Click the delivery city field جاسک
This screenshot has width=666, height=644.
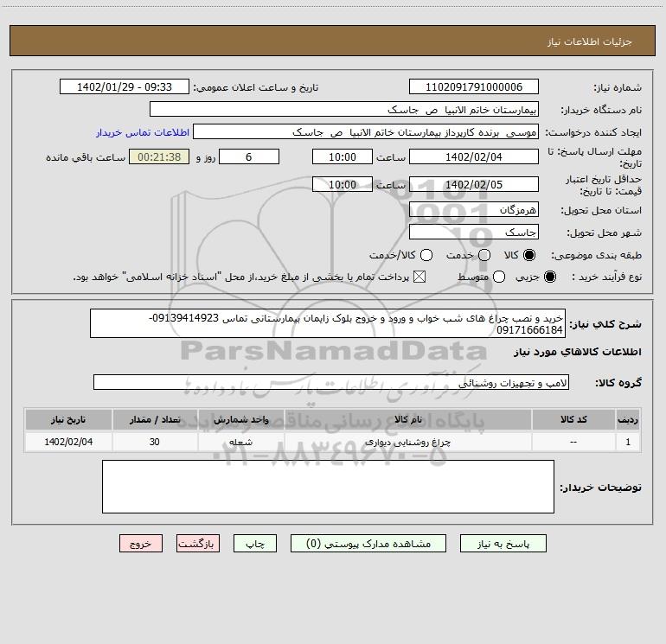[474, 232]
